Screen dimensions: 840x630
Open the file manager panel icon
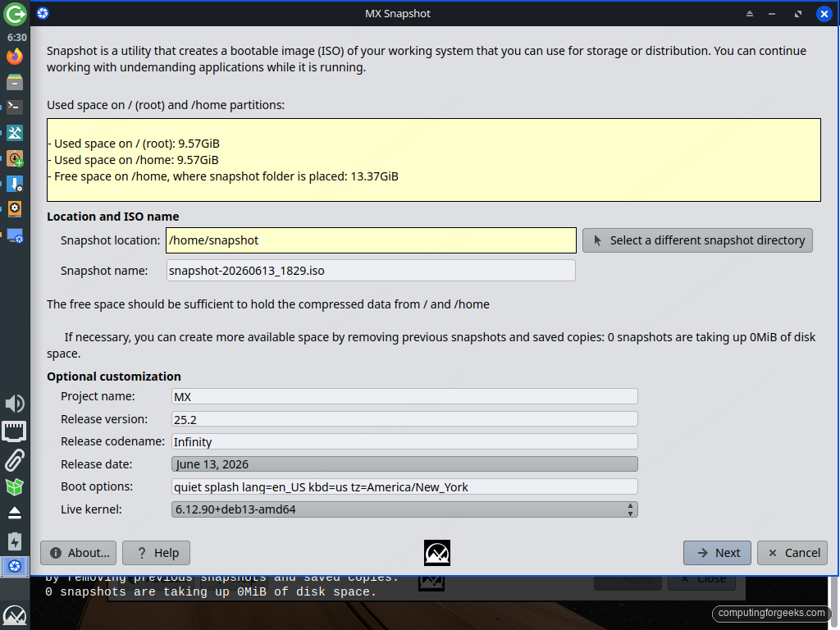tap(15, 82)
